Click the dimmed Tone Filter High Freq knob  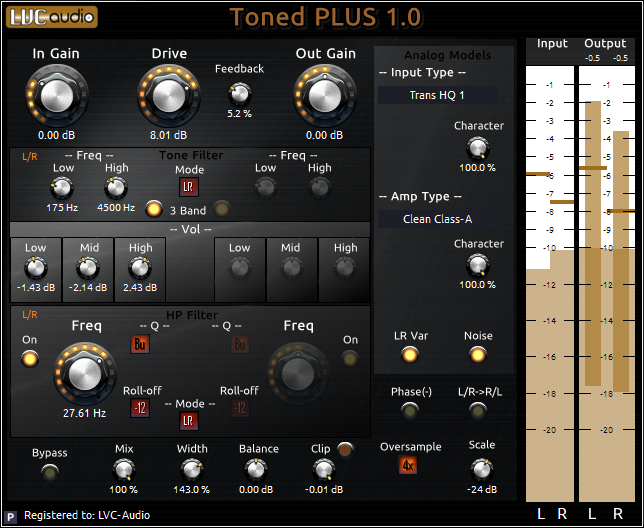(x=320, y=188)
